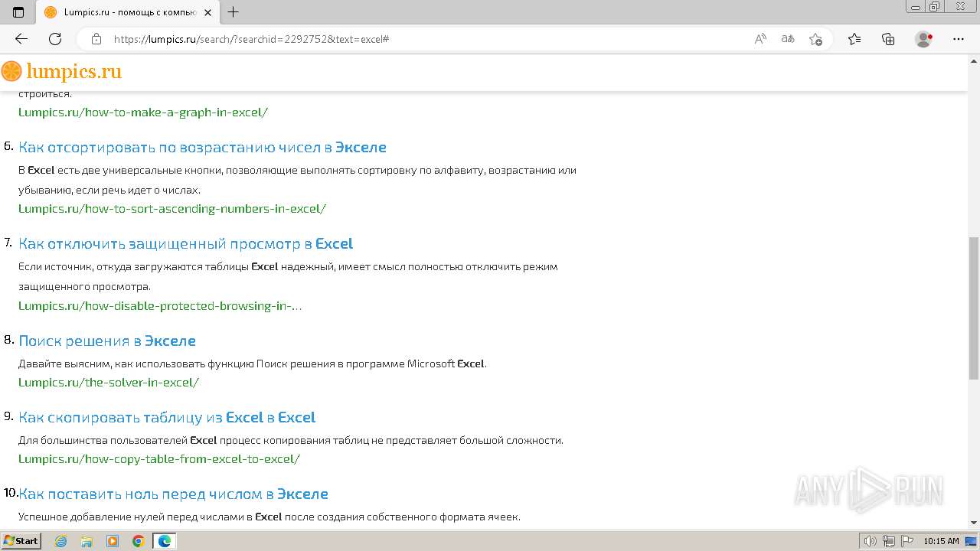Image resolution: width=980 pixels, height=551 pixels.
Task: Open 'Как скопировать таблицу из Excel в Excel'
Action: tap(167, 417)
